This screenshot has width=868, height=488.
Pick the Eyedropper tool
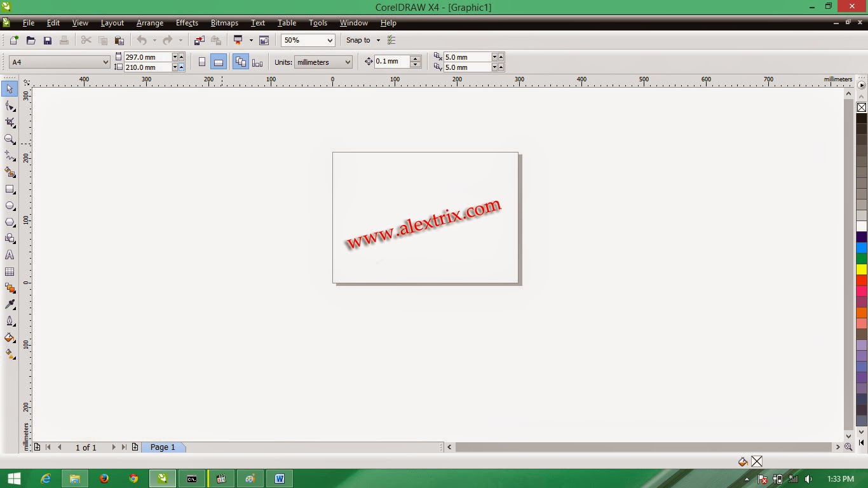10,304
